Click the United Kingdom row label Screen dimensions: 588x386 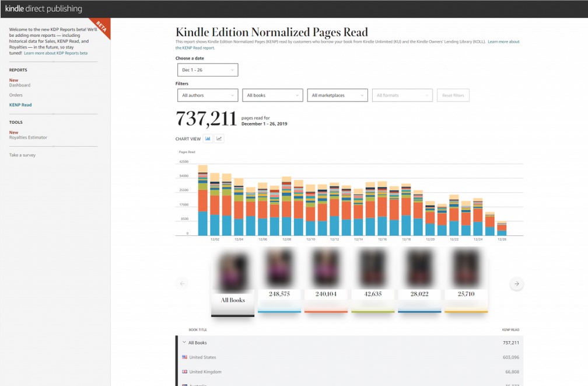click(x=205, y=372)
